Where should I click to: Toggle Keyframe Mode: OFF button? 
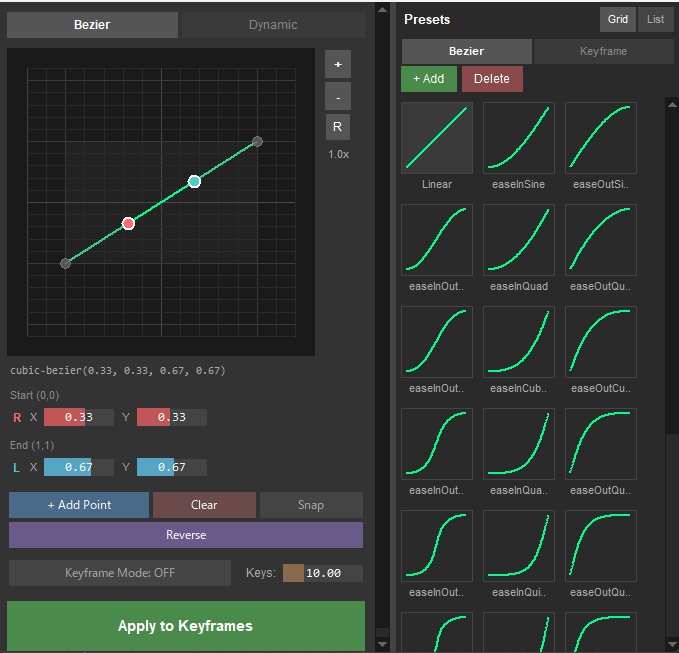click(x=120, y=573)
